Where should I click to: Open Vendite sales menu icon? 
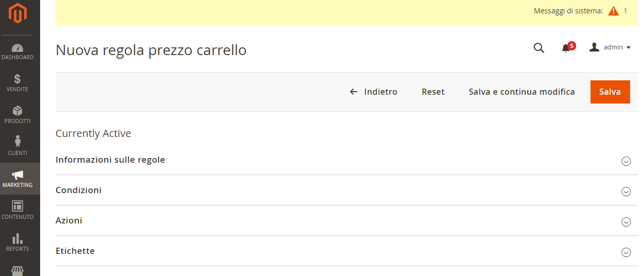point(17,79)
